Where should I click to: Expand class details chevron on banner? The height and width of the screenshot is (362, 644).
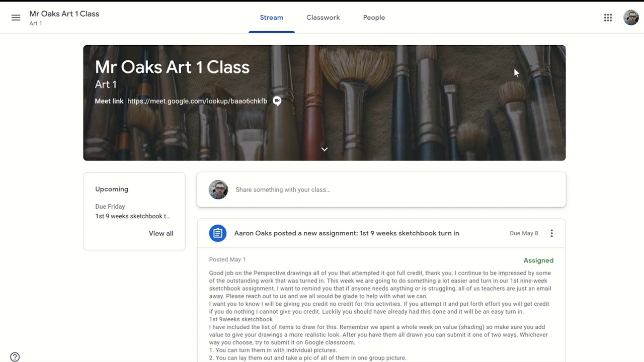(325, 149)
